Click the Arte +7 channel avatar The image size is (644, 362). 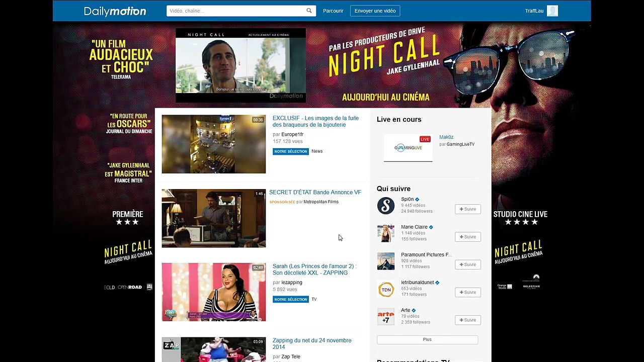pyautogui.click(x=386, y=317)
